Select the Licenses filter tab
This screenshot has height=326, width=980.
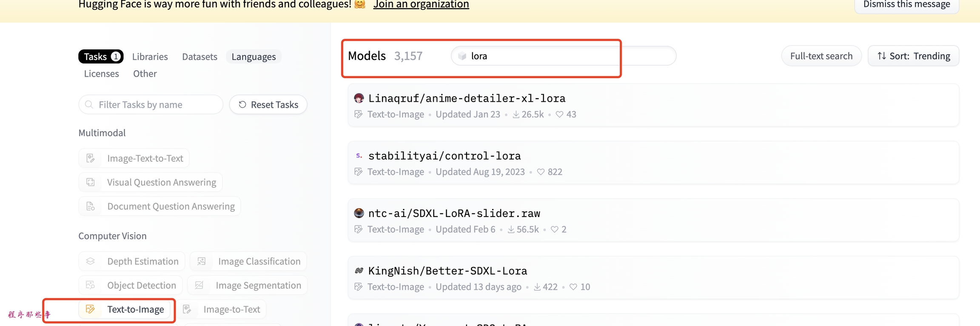[101, 74]
